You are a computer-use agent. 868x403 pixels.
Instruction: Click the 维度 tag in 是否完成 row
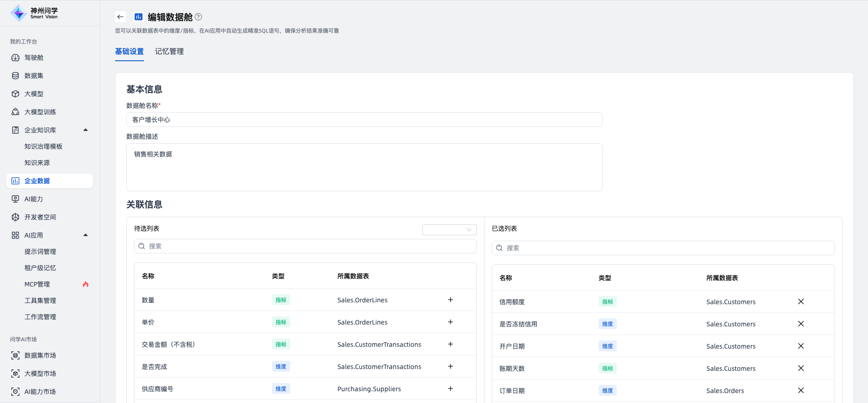[x=281, y=366]
